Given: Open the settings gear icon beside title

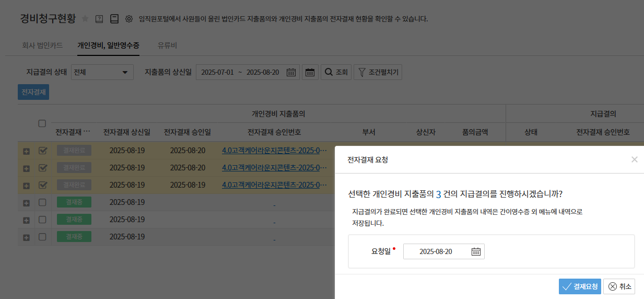Looking at the screenshot, I should pos(129,19).
